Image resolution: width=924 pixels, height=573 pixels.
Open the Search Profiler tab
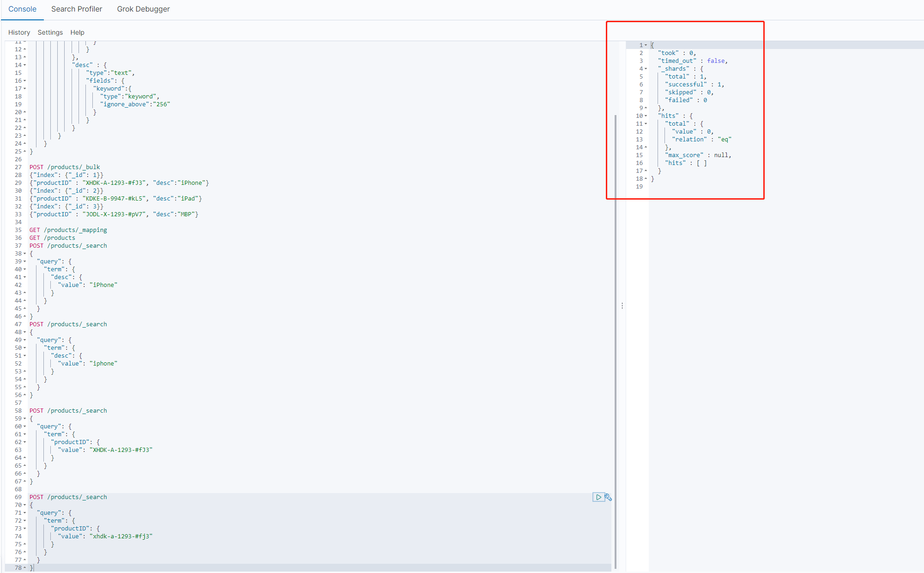pos(75,9)
